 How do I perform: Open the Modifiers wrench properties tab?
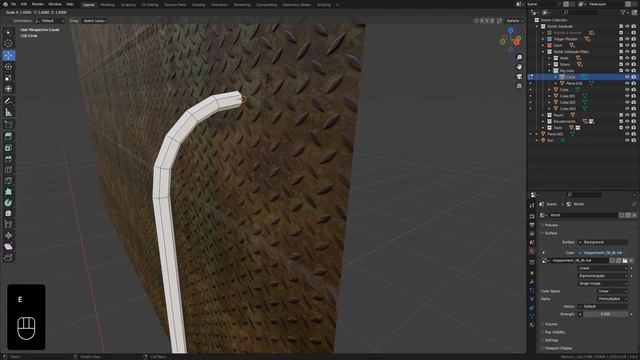pos(532,282)
